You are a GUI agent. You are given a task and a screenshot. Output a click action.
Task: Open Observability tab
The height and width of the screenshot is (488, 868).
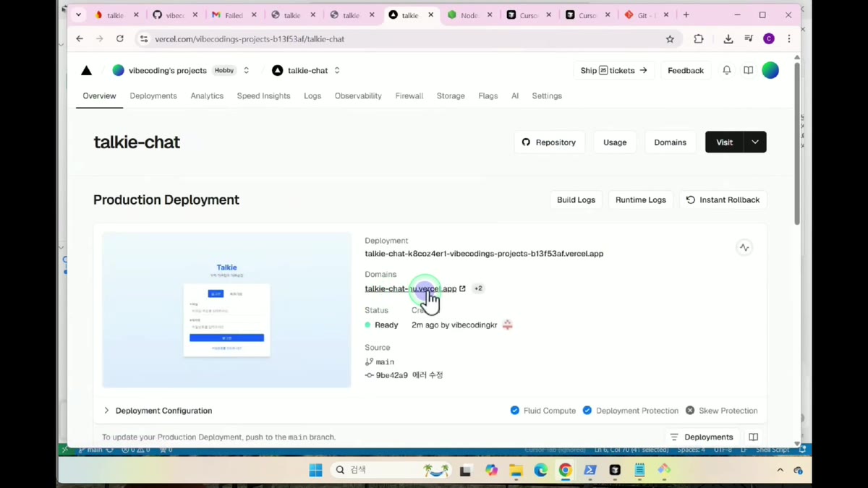pyautogui.click(x=358, y=95)
